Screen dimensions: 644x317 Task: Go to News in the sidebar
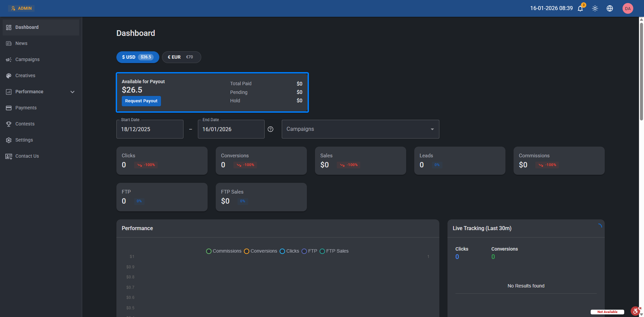click(21, 43)
